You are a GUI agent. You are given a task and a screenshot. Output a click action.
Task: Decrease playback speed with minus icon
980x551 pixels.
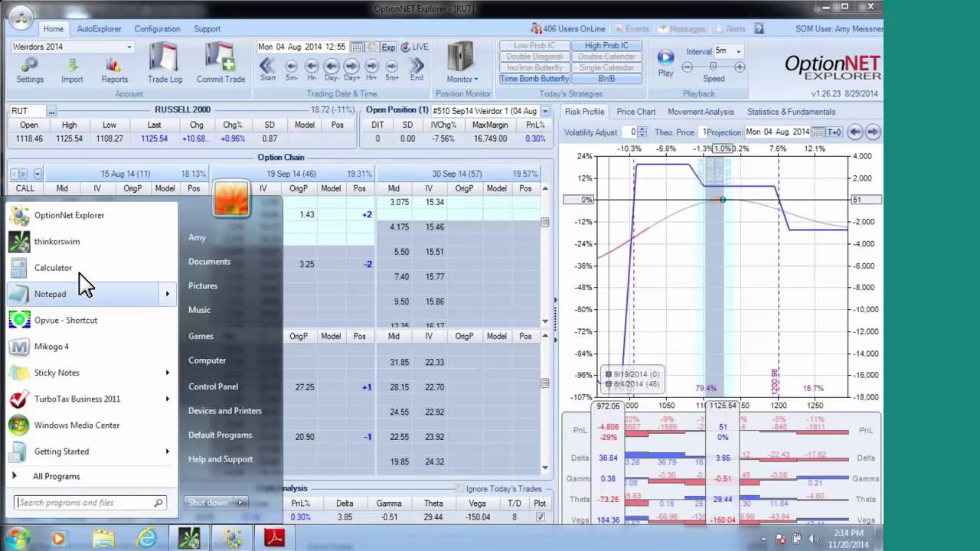tap(688, 67)
